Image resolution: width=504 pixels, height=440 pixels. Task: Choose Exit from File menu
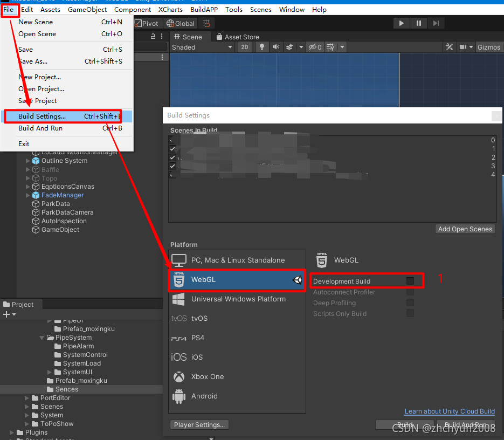(x=67, y=144)
